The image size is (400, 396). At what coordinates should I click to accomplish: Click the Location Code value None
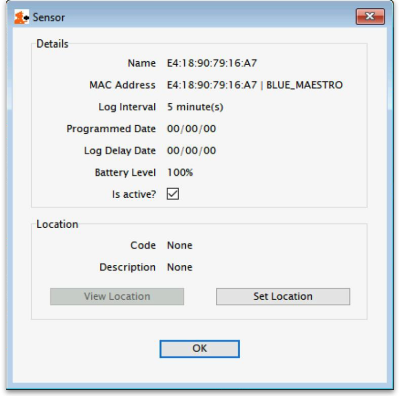[x=180, y=245]
